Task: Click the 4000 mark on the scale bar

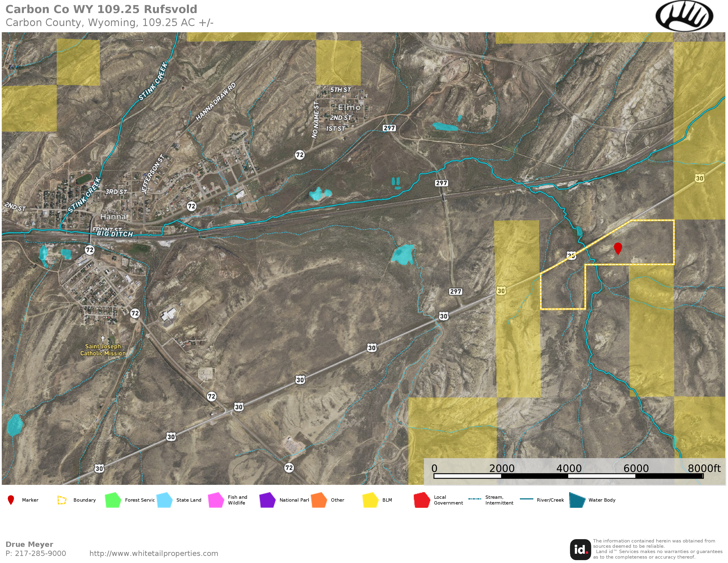Action: [569, 468]
